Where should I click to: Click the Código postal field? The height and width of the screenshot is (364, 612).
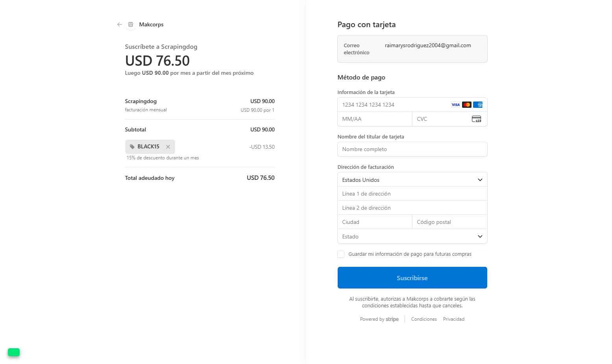click(449, 222)
